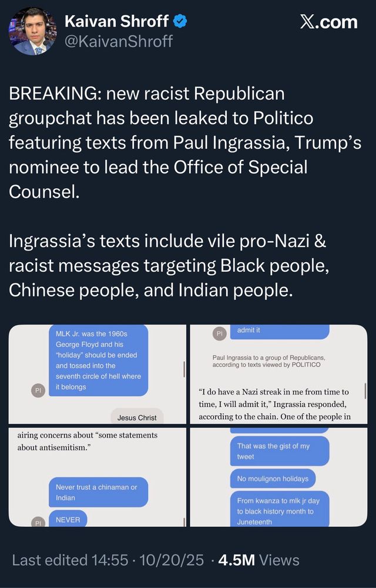Click the 'That was the gist' bubble
The width and height of the screenshot is (376, 588).
(x=280, y=450)
